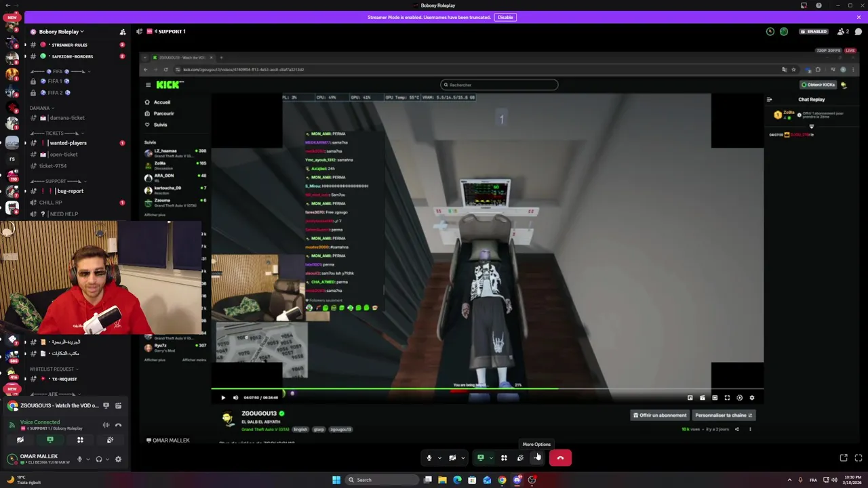The width and height of the screenshot is (868, 488).
Task: Open screen share options arrow
Action: click(490, 458)
